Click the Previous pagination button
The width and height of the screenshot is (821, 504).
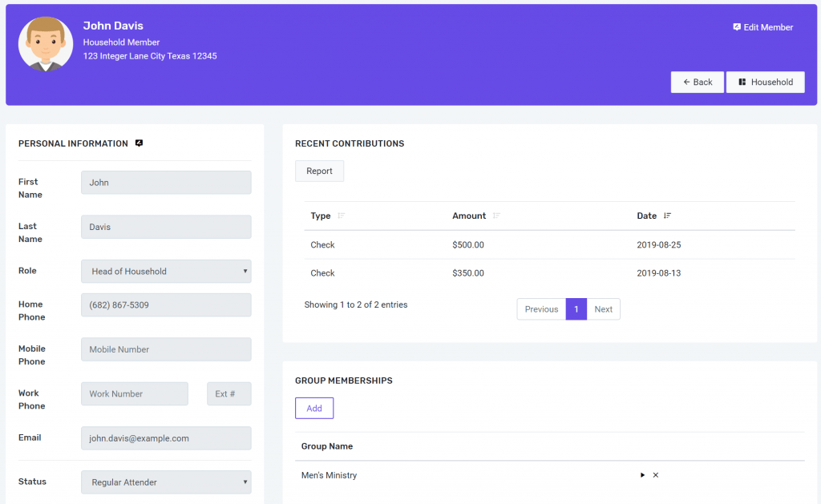pyautogui.click(x=541, y=308)
